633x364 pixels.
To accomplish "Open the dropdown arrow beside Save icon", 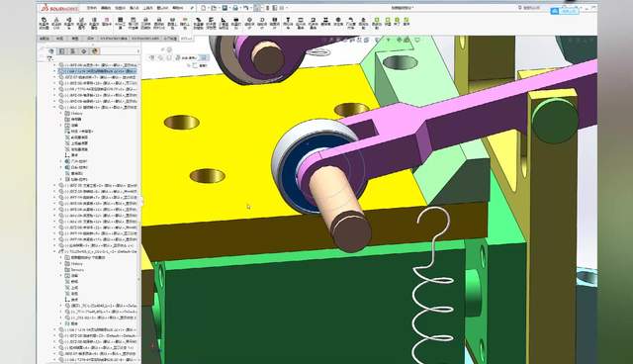I will point(229,8).
